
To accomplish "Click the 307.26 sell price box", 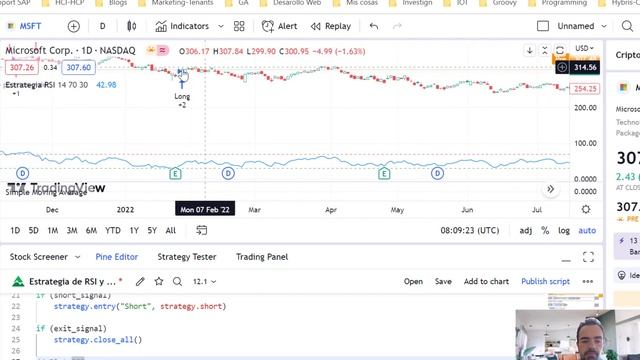I will tap(22, 67).
